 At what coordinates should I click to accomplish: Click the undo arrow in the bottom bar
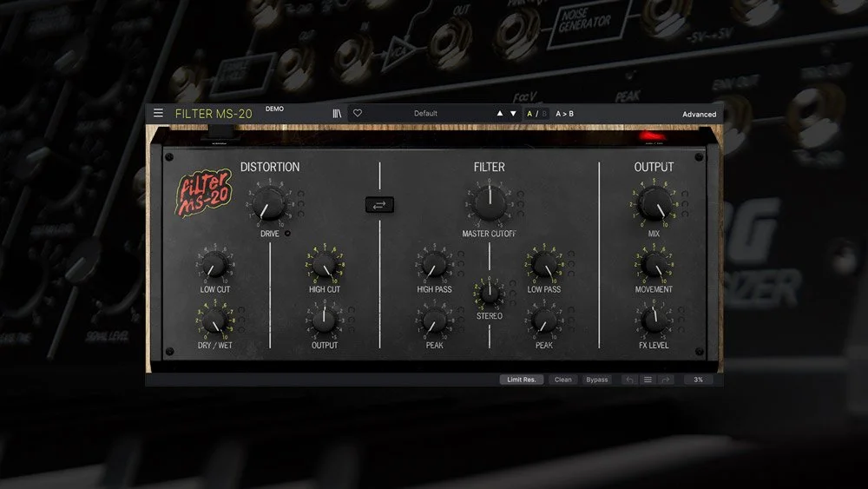[629, 380]
